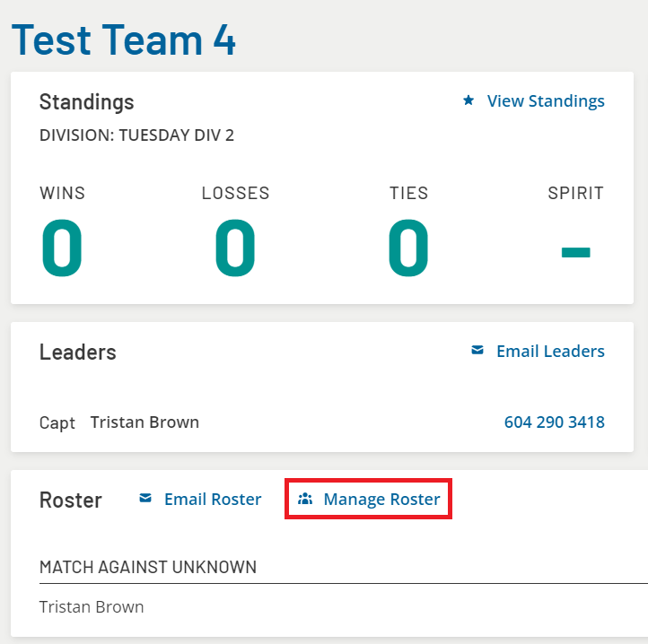Click the Match Against Unknown header
Screen dimensions: 648x644
[148, 567]
